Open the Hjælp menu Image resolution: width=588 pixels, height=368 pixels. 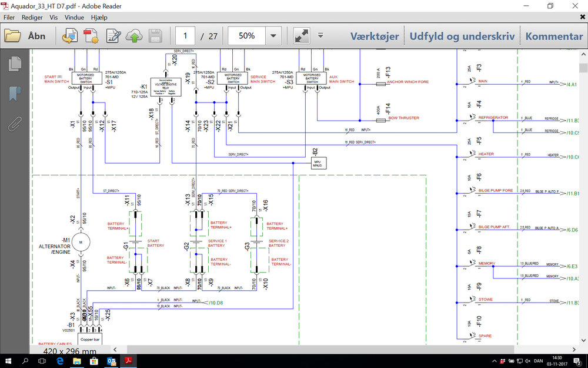click(x=99, y=17)
